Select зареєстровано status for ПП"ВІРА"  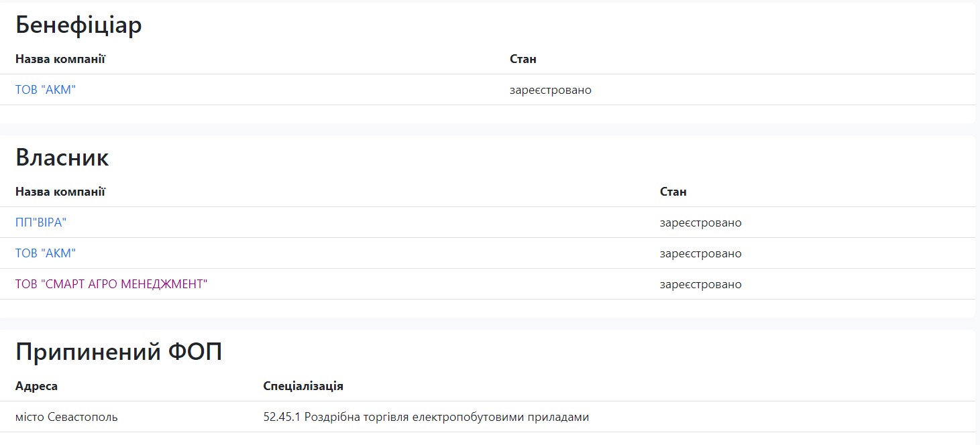(x=700, y=222)
